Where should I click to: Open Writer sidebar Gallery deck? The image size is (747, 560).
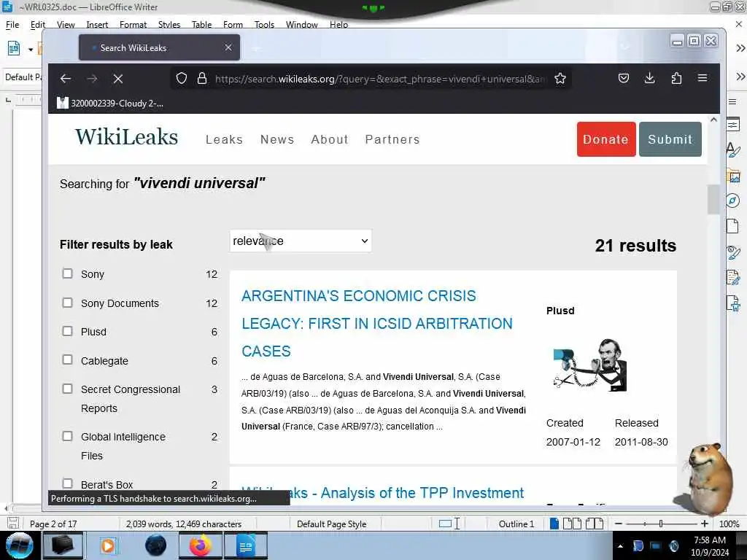click(734, 176)
